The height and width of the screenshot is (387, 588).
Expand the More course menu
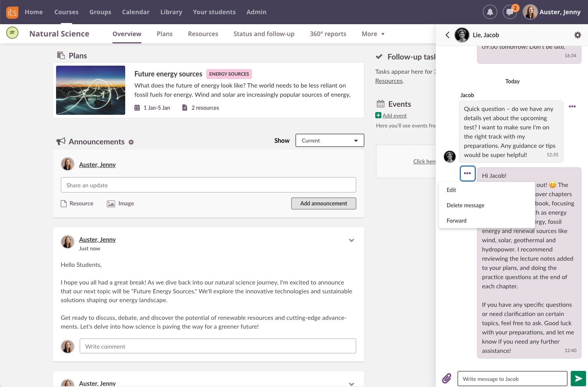tap(373, 34)
